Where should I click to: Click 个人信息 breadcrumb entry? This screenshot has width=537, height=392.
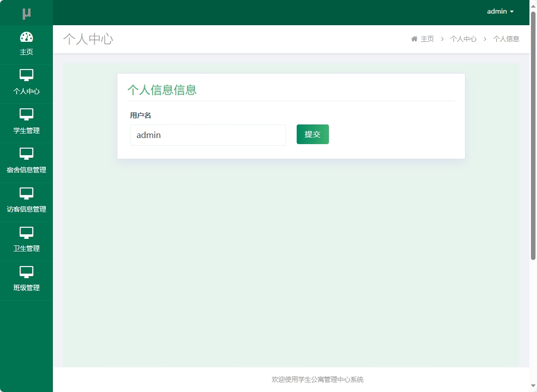506,38
